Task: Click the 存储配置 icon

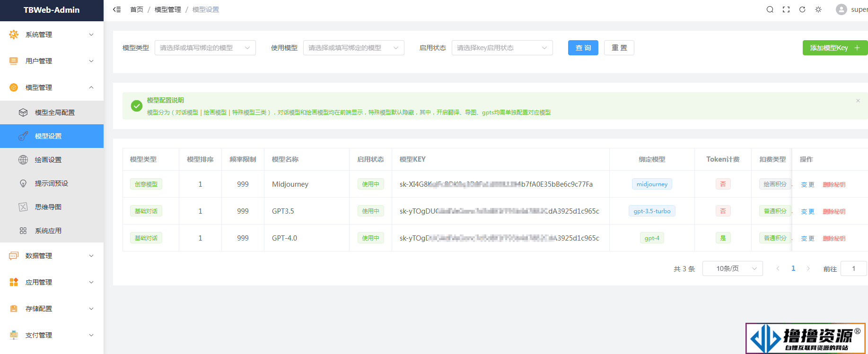Action: (x=14, y=309)
